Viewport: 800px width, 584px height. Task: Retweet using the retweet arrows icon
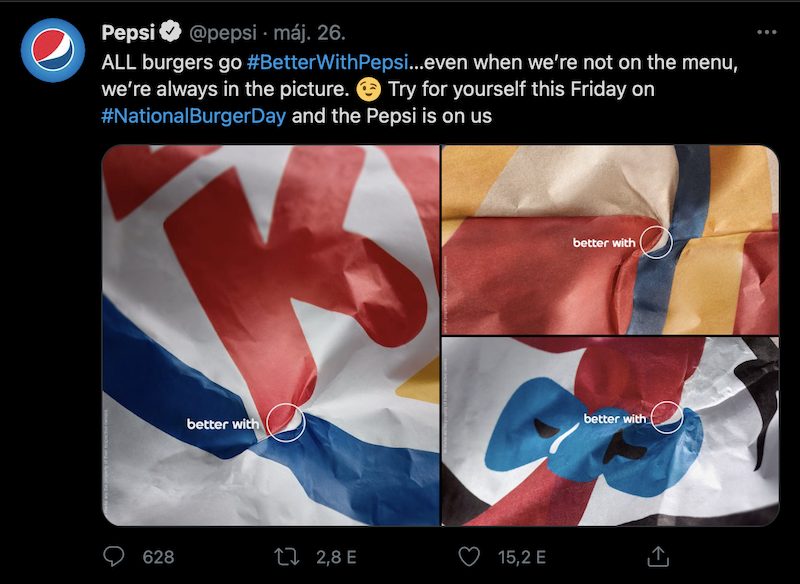tap(286, 556)
